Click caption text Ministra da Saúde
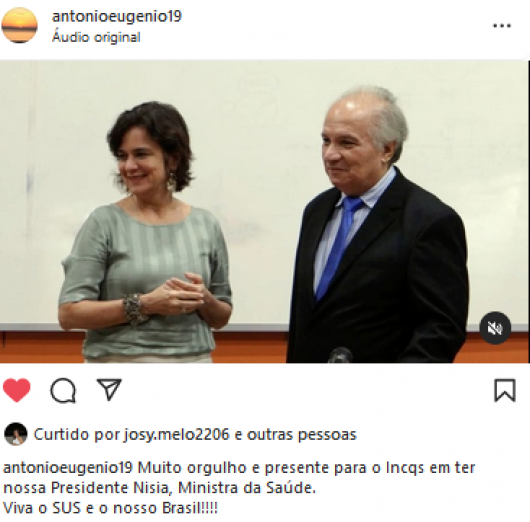 (247, 488)
